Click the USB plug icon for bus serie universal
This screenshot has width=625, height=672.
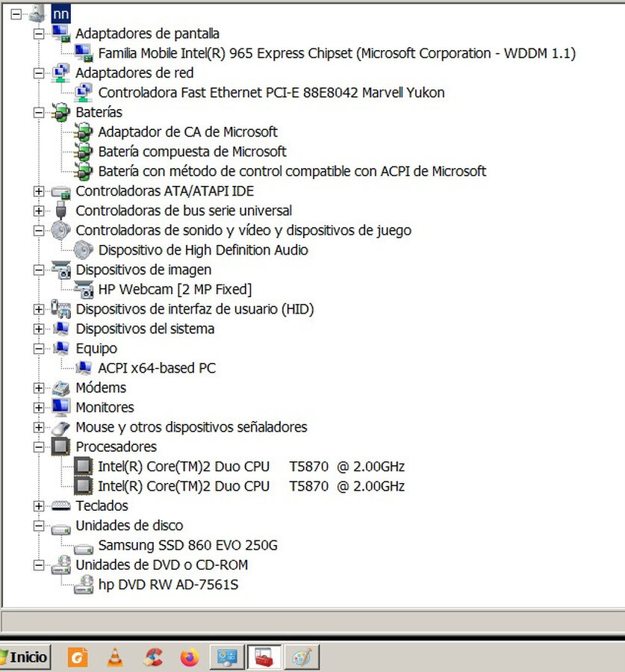click(61, 211)
